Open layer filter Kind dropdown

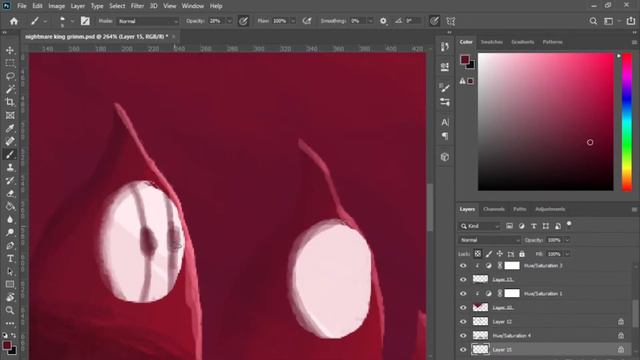coord(480,226)
